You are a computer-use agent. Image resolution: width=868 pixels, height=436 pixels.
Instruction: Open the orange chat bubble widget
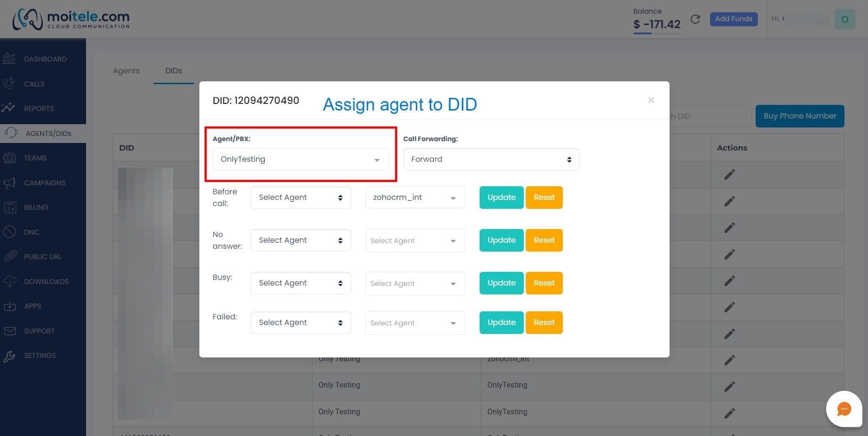[x=844, y=409]
